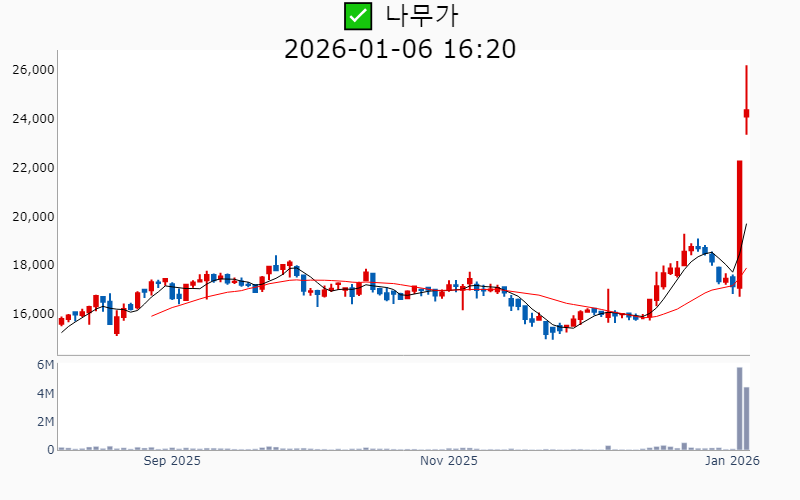This screenshot has width=800, height=500.
Task: Click the Sep 2025 date axis label
Action: (x=172, y=461)
